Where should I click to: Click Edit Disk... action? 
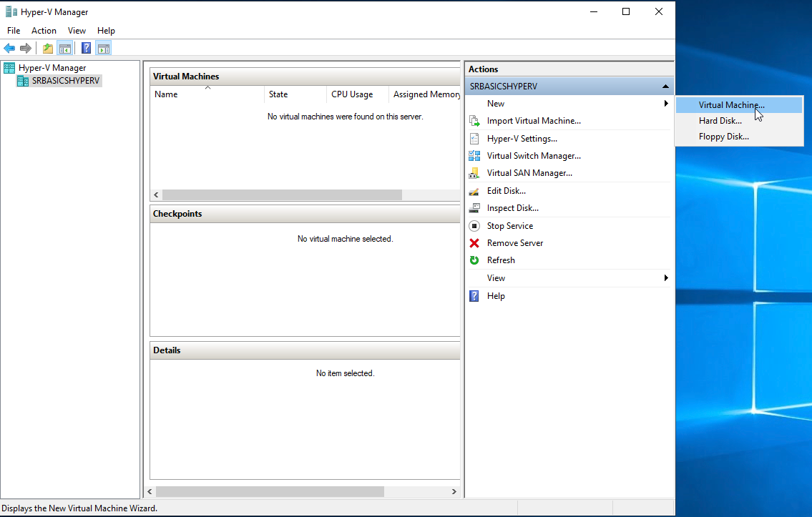tap(507, 191)
